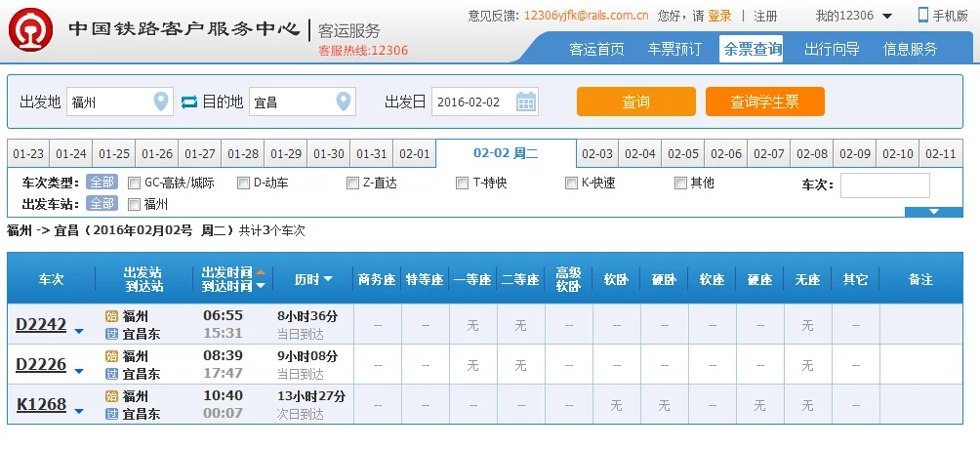
Task: Open train K1268 link
Action: (x=41, y=405)
